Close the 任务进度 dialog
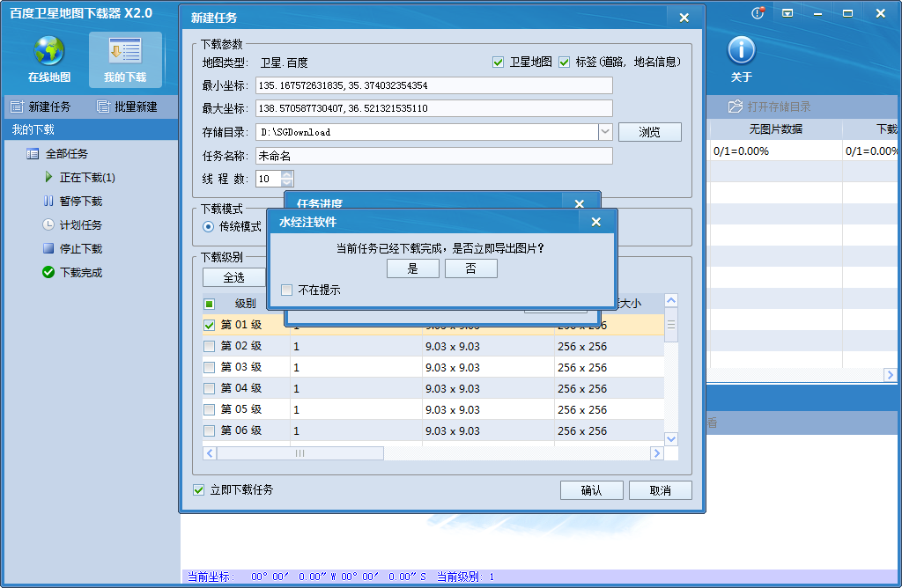The height and width of the screenshot is (588, 902). [580, 203]
